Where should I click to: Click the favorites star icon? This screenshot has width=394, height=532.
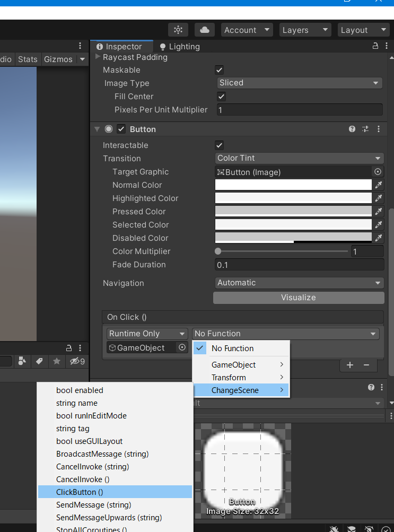point(57,361)
